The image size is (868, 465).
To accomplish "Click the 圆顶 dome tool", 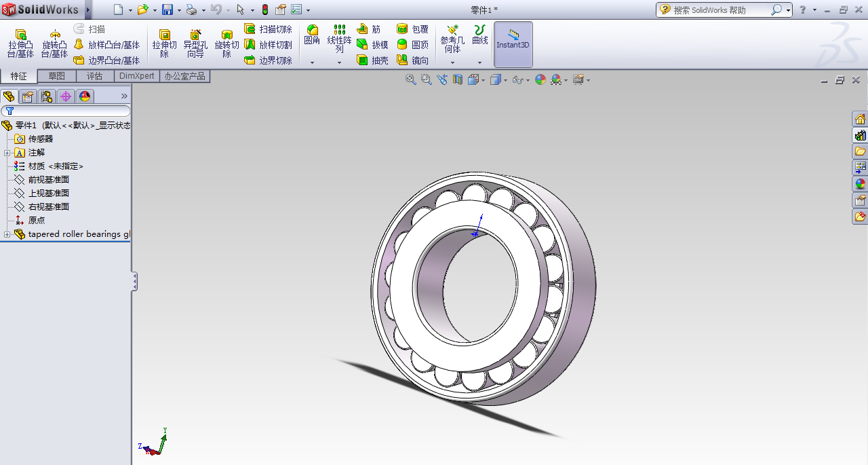I will (412, 45).
